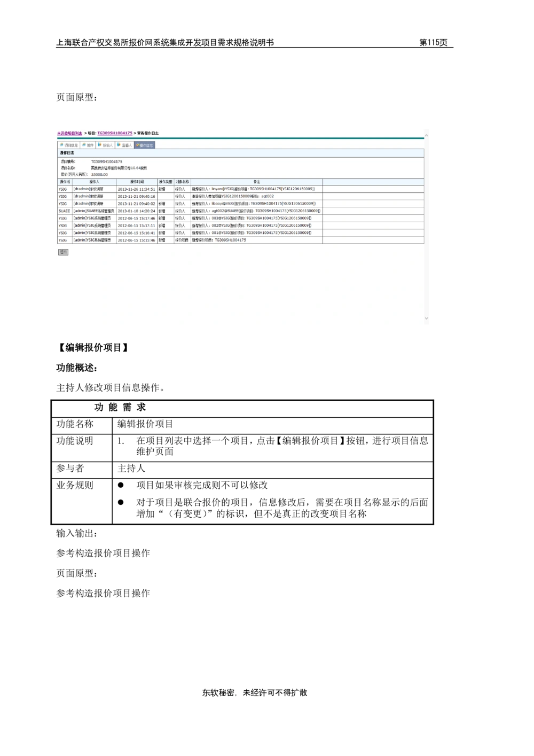Click the 报价人 tab icon
This screenshot has height=756, width=534.
click(x=100, y=145)
